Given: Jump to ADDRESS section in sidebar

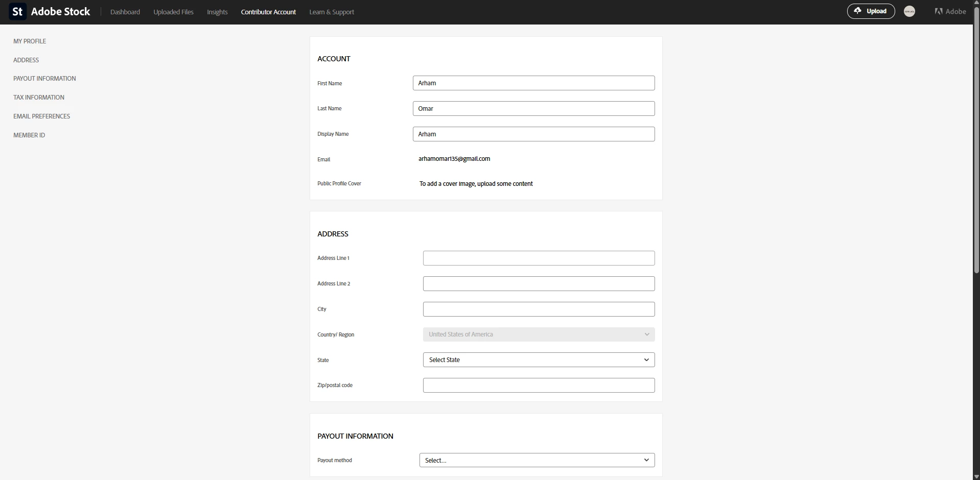Looking at the screenshot, I should (x=26, y=60).
